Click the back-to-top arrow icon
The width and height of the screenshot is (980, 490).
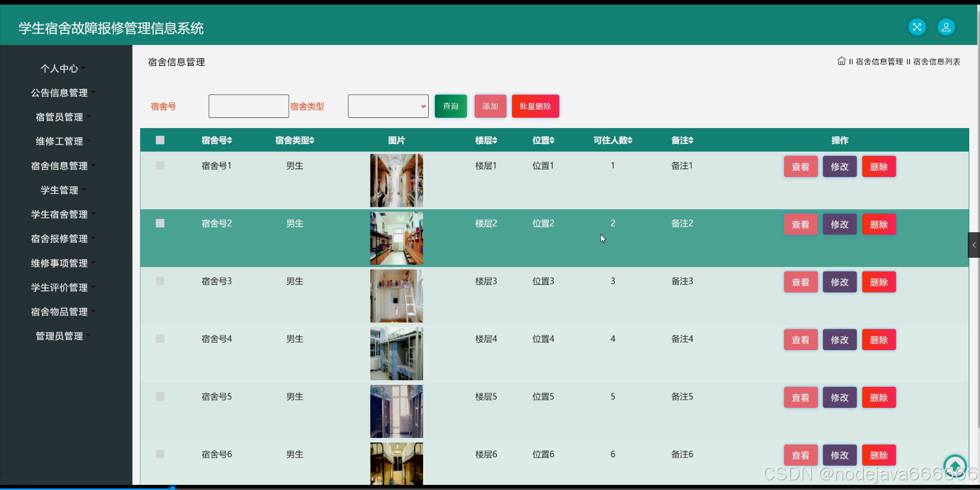(955, 465)
